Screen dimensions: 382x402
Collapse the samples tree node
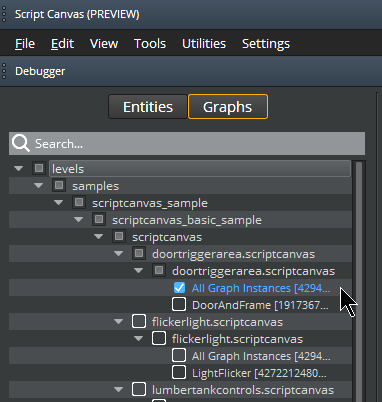[39, 185]
